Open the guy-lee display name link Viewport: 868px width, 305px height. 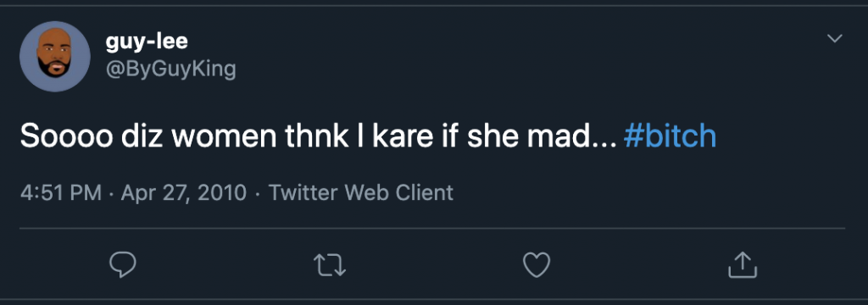[x=146, y=42]
